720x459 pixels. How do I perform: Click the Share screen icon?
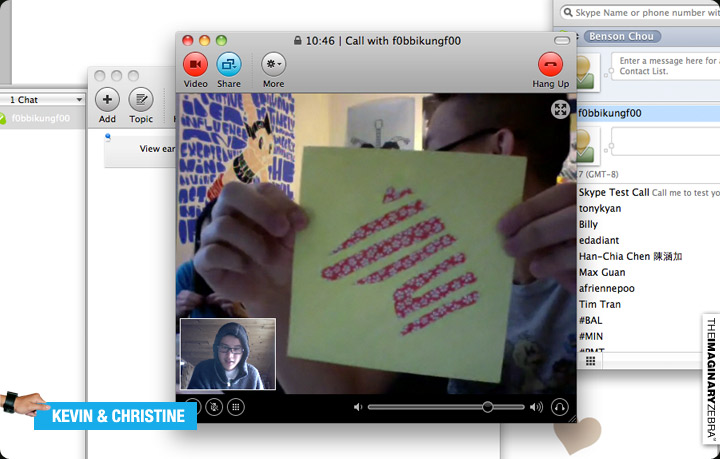tap(229, 65)
